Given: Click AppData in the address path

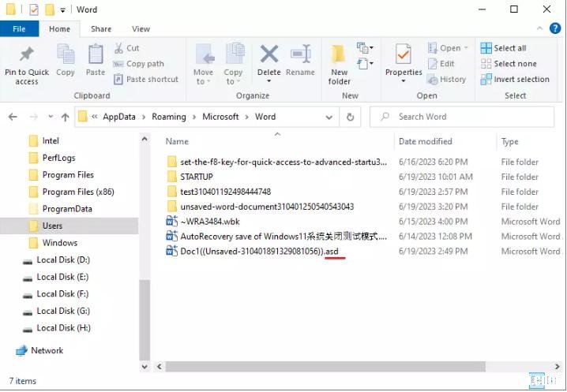Looking at the screenshot, I should tap(119, 117).
